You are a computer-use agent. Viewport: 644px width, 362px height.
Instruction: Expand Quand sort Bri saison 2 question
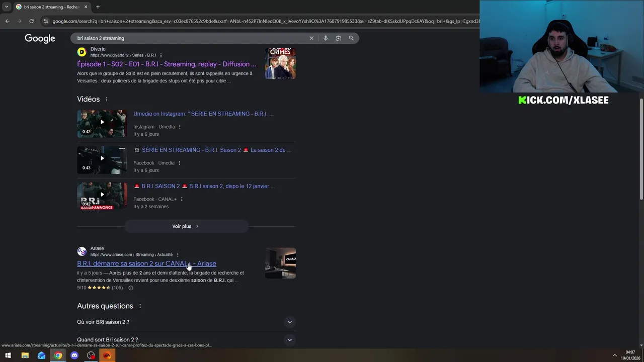[x=186, y=340]
